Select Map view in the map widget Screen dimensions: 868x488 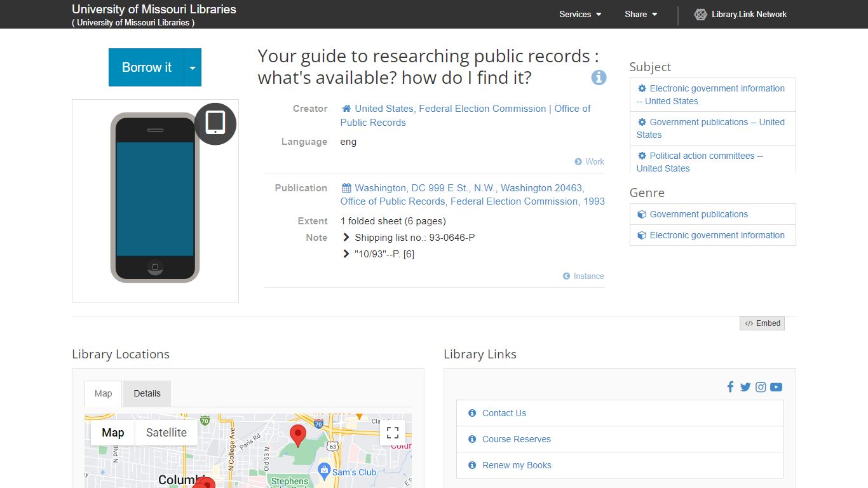tap(112, 433)
